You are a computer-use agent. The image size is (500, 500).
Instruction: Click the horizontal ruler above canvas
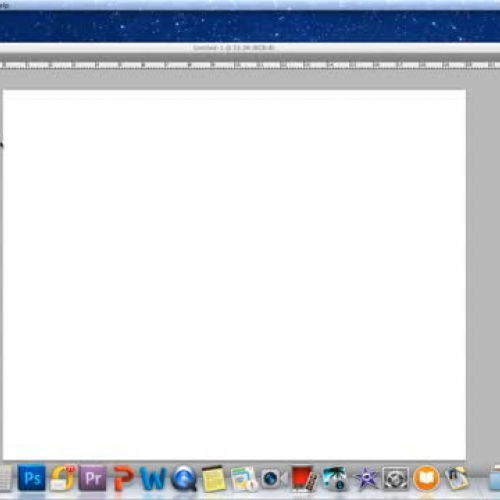pyautogui.click(x=250, y=65)
